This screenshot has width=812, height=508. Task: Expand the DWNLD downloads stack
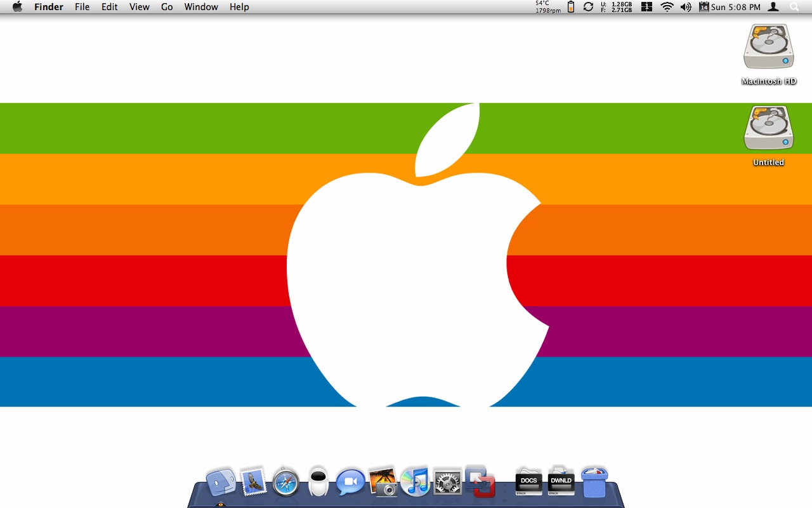(561, 482)
